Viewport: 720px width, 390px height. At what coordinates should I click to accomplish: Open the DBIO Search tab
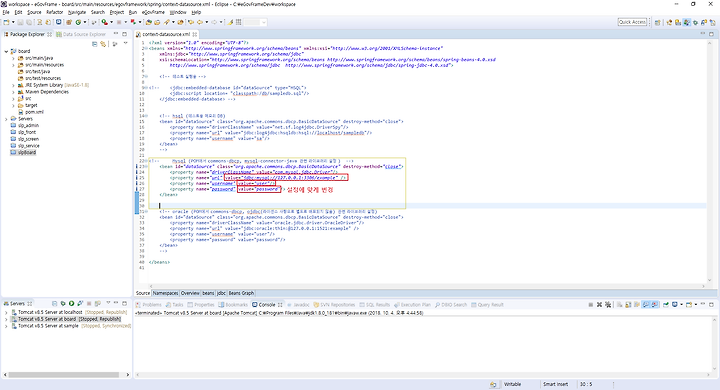pos(451,305)
